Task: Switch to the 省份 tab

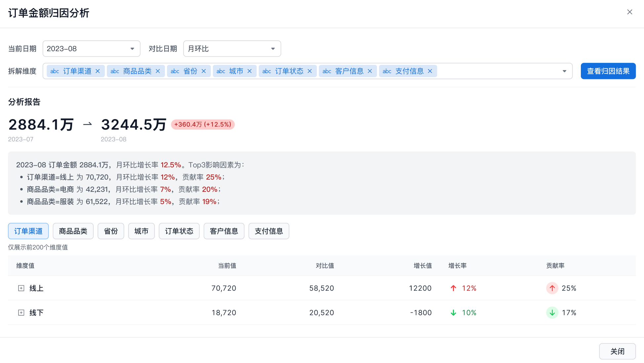Action: click(111, 231)
